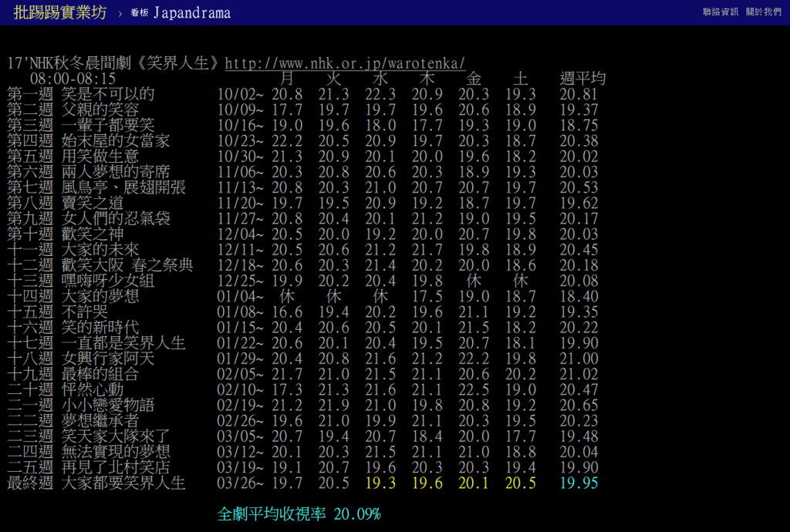Click the episode title 歡笑之神

tap(93, 234)
